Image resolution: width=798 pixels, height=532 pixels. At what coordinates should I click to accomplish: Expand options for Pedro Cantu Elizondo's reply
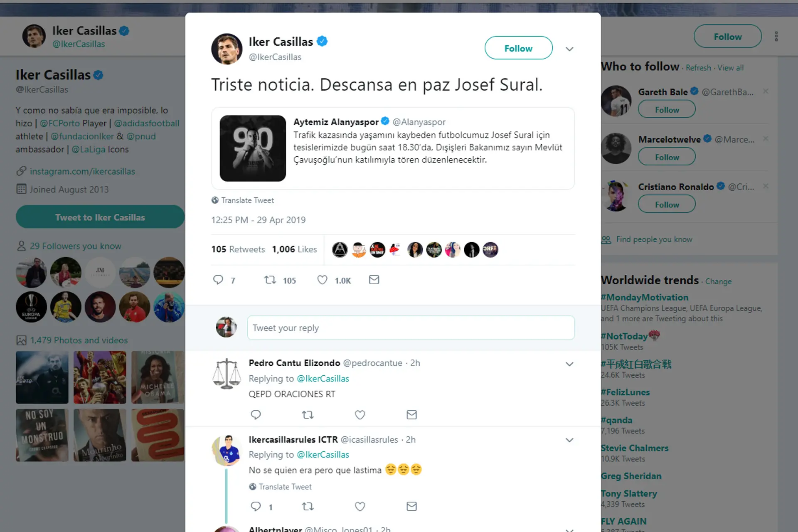coord(569,364)
